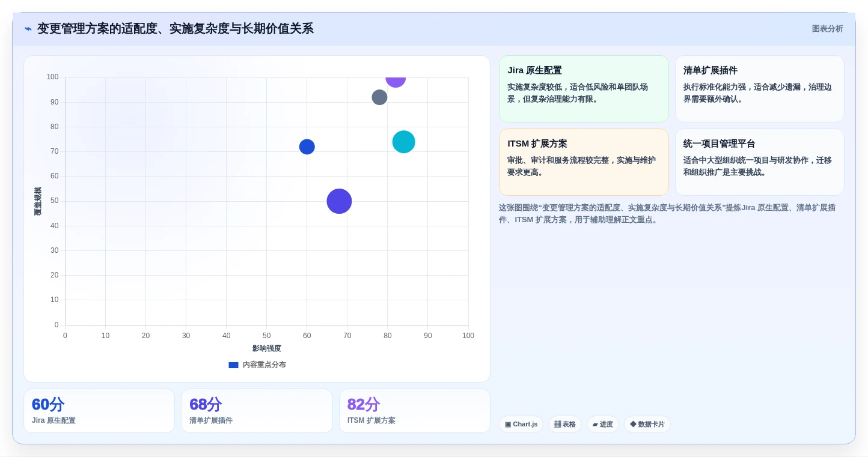Click the 影响强度 x-axis title
Image resolution: width=868 pixels, height=457 pixels.
(x=267, y=348)
